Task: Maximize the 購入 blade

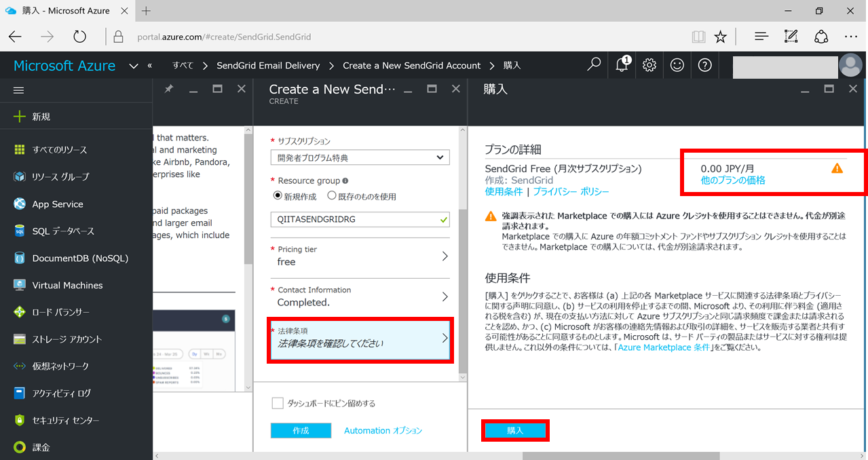Action: 829,89
